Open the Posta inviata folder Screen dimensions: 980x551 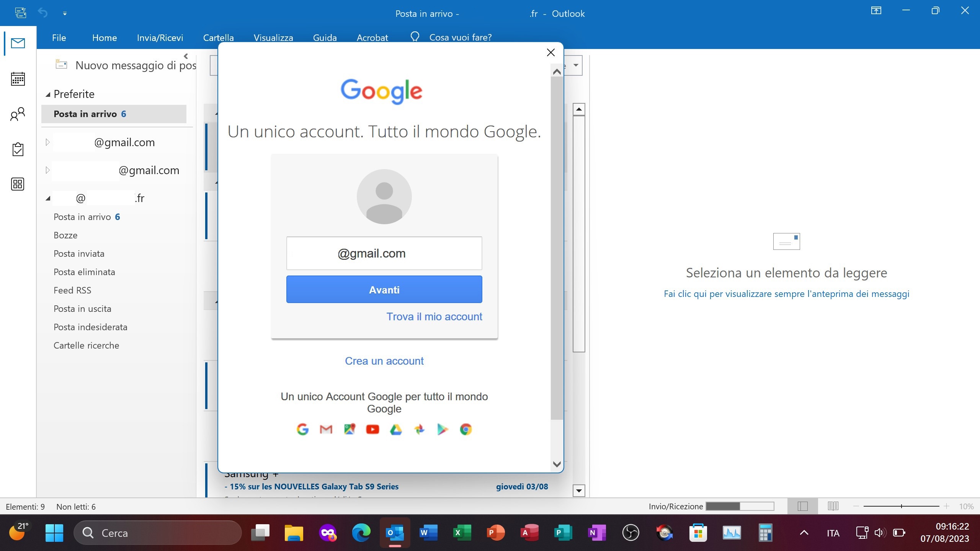pos(79,254)
